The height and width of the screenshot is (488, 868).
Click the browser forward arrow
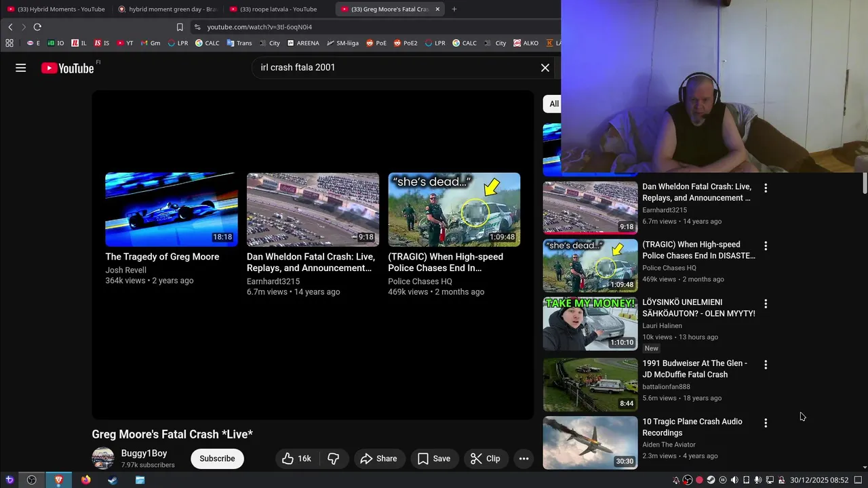(24, 27)
